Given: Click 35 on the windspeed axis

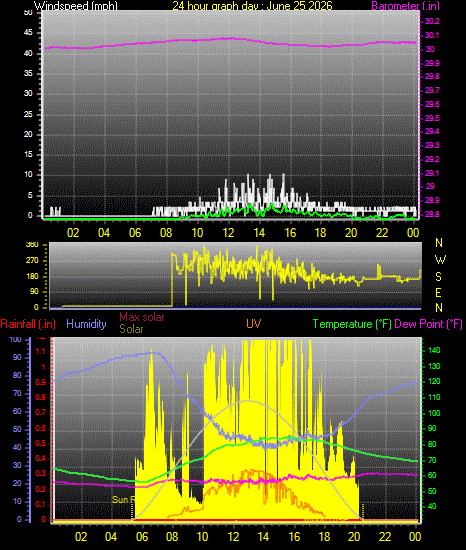Looking at the screenshot, I should [28, 73].
